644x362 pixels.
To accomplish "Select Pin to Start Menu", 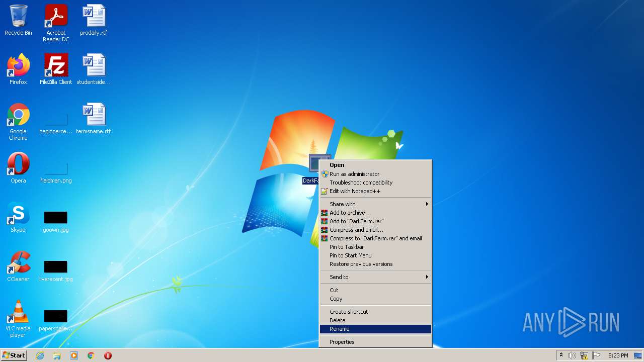I will coord(376,255).
